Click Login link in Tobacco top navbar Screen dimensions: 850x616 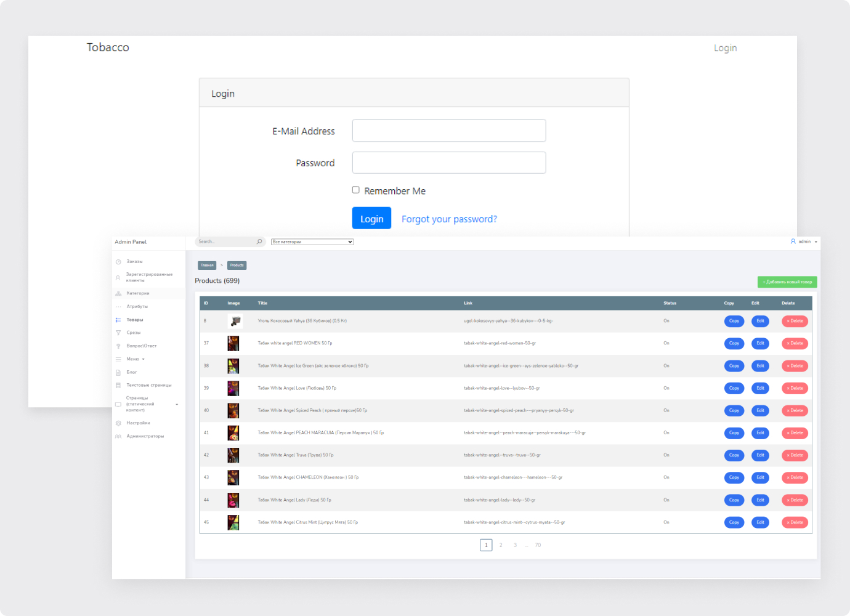pos(726,48)
